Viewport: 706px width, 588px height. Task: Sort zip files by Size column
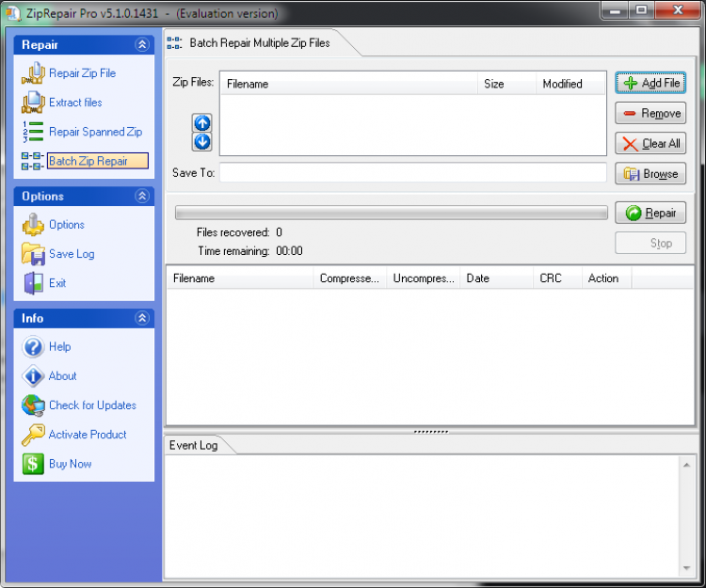(x=507, y=84)
